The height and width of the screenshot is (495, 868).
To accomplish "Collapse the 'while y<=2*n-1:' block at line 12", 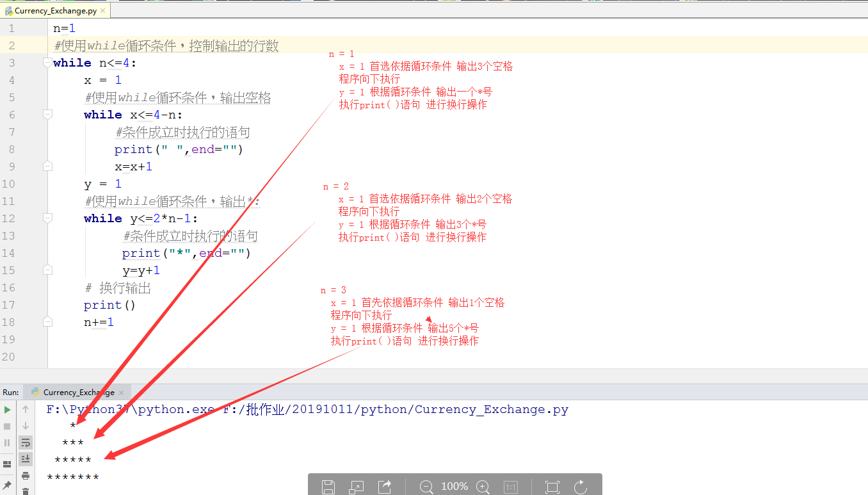I will pos(47,218).
